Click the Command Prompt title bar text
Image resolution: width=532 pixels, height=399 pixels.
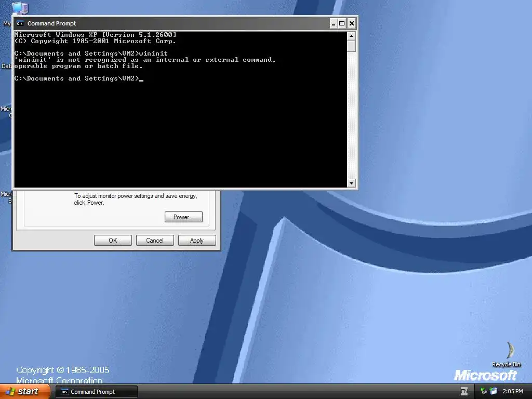(x=51, y=23)
